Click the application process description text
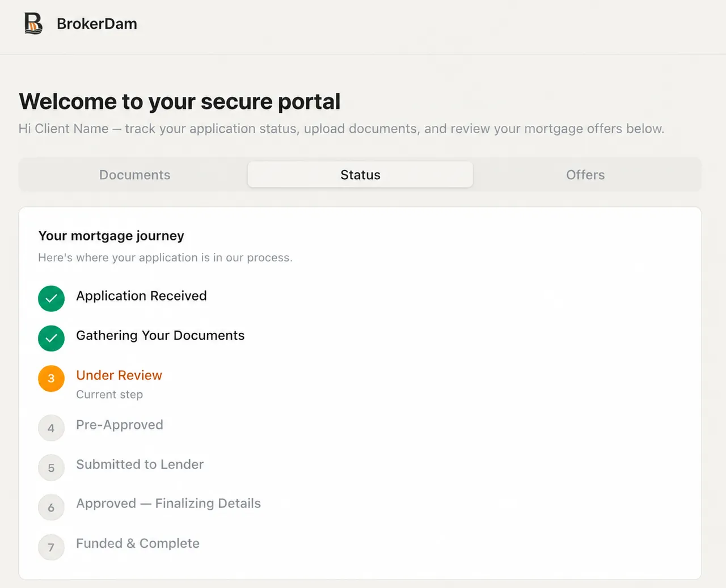This screenshot has height=588, width=726. point(165,257)
